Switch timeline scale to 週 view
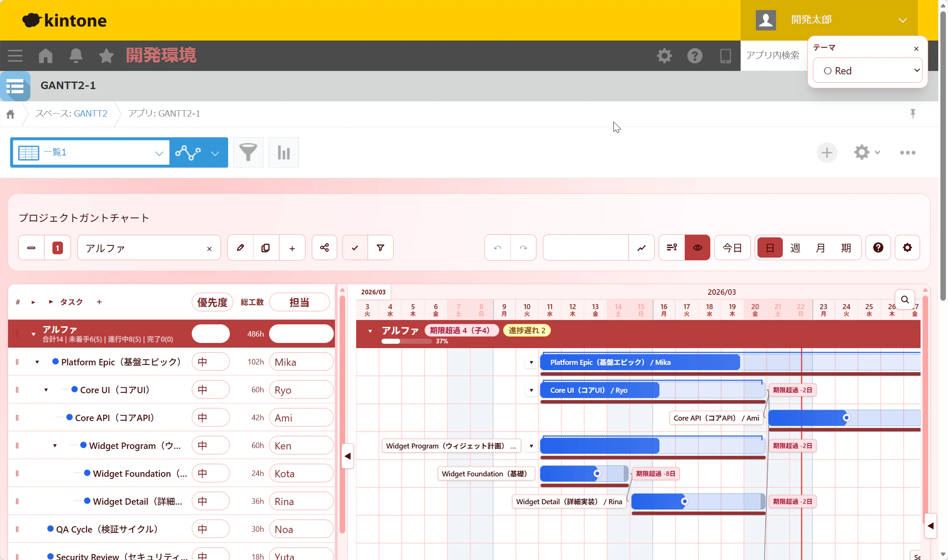948x560 pixels. pyautogui.click(x=795, y=248)
